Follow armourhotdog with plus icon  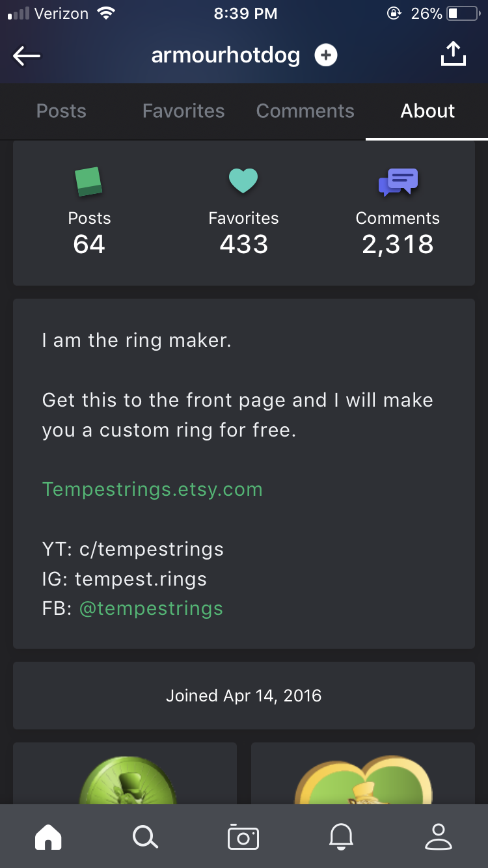pyautogui.click(x=326, y=55)
